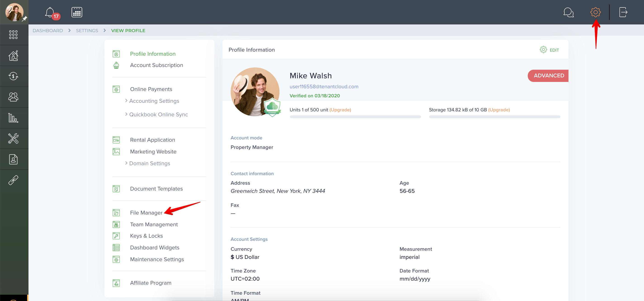This screenshot has width=644, height=301.
Task: Open Rental Application settings
Action: click(152, 140)
